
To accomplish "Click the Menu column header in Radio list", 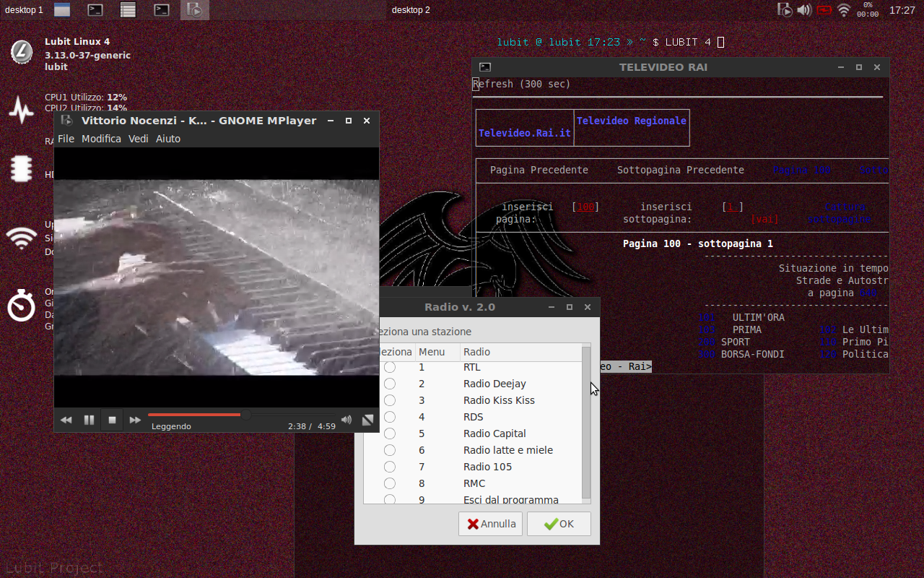I will (437, 352).
